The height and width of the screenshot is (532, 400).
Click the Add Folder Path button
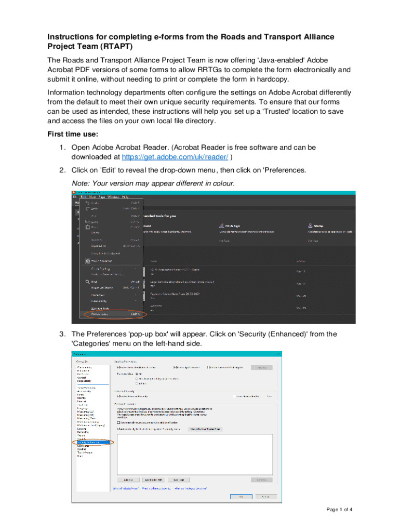[154, 480]
